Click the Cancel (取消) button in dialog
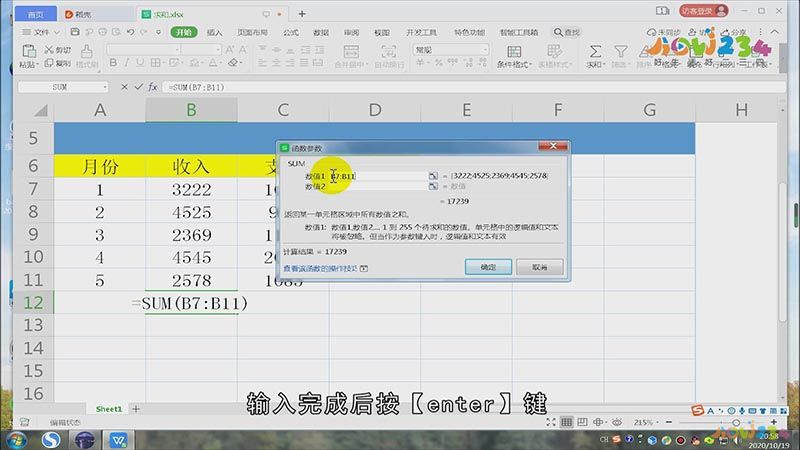The width and height of the screenshot is (800, 450). click(x=540, y=267)
